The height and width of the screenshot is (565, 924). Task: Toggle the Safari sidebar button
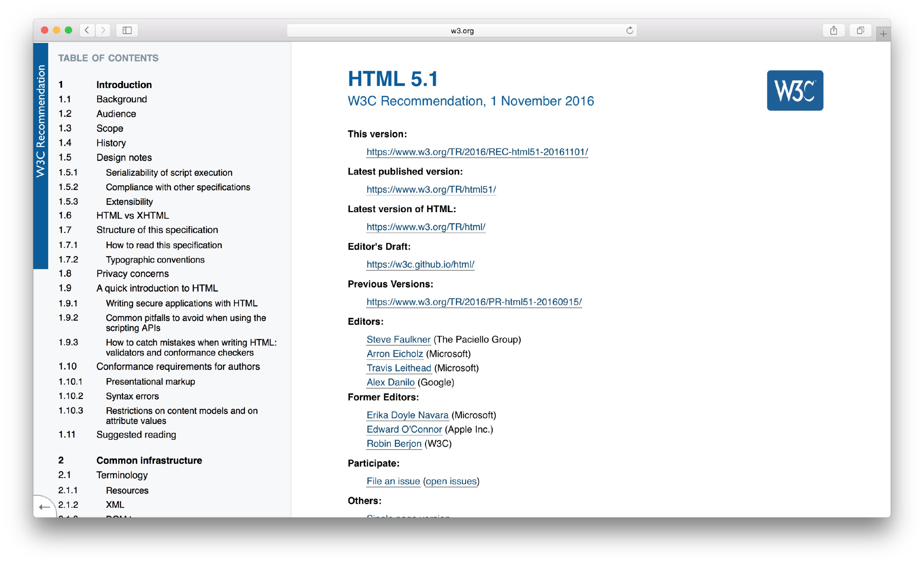pyautogui.click(x=127, y=30)
